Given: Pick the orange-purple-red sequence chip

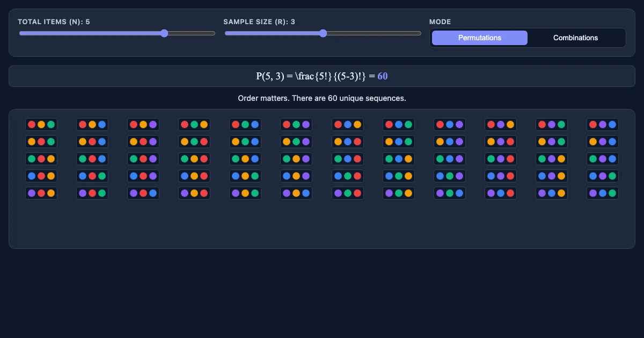Looking at the screenshot, I should tap(501, 142).
